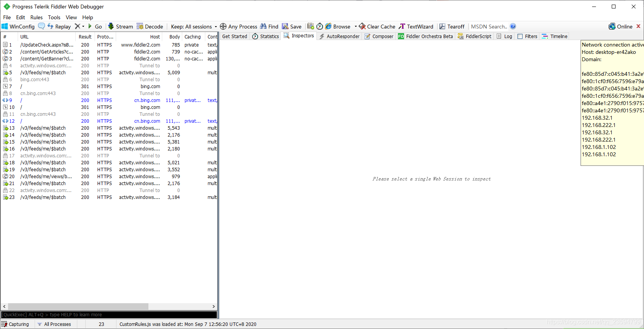
Task: Click the QuickExec command box
Action: pyautogui.click(x=109, y=315)
